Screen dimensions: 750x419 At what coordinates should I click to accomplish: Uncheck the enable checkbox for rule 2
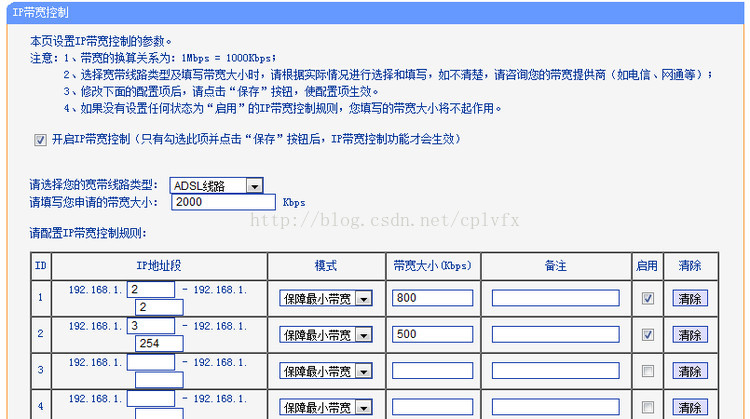648,335
